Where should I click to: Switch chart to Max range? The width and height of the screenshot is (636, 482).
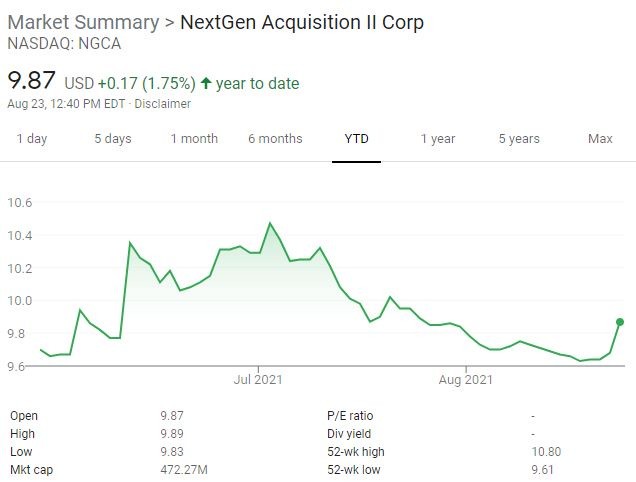(x=600, y=139)
